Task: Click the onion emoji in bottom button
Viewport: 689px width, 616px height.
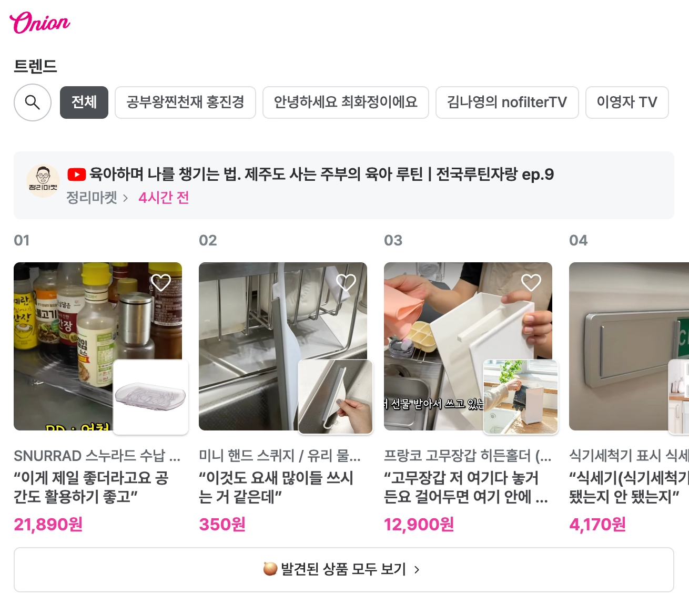Action: point(270,569)
